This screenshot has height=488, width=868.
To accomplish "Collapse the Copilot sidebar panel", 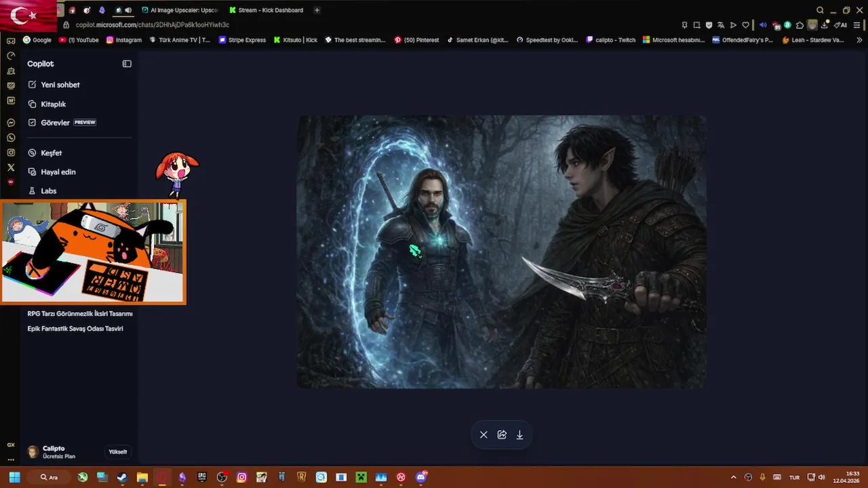I will tap(127, 64).
